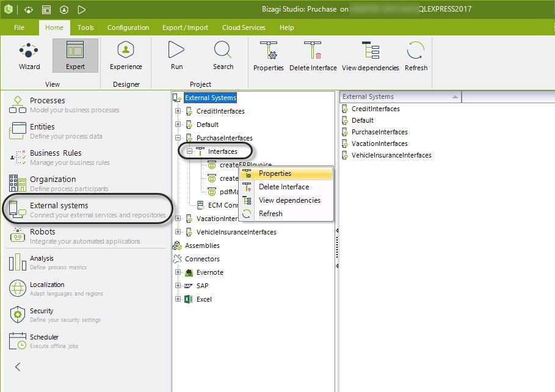Select the ECM Connectors tree item
Screen dimensions: 555x392
click(x=223, y=205)
